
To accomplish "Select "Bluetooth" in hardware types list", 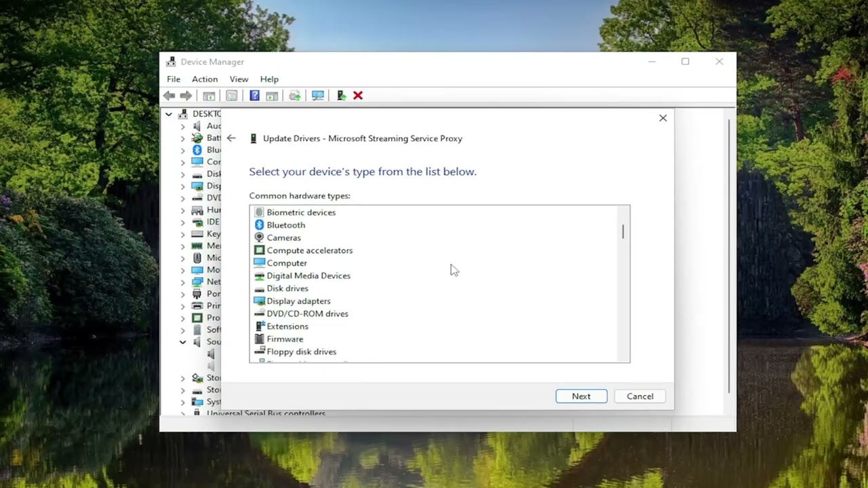I will (x=285, y=225).
